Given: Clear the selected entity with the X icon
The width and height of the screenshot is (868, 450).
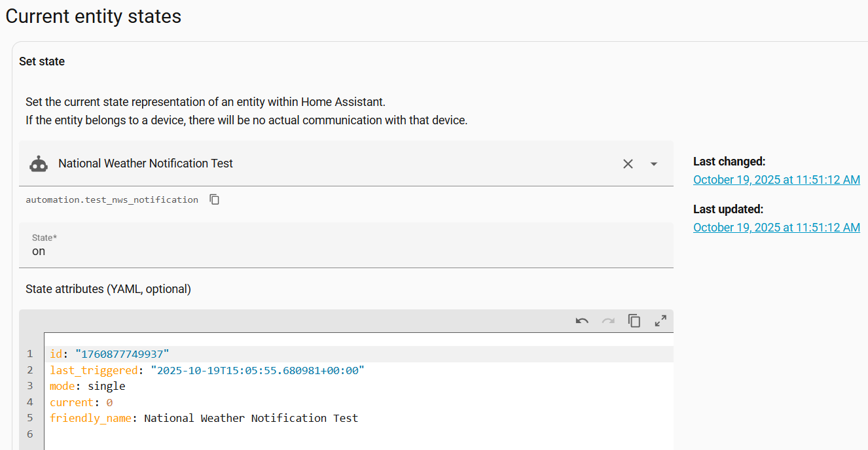Looking at the screenshot, I should 628,164.
